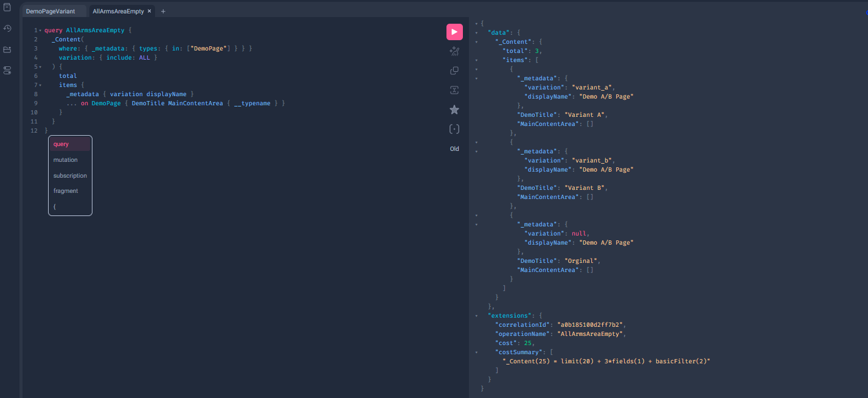Image resolution: width=868 pixels, height=398 pixels.
Task: Click the operation name AllArmsAreaEmpty in the editor
Action: [95, 30]
